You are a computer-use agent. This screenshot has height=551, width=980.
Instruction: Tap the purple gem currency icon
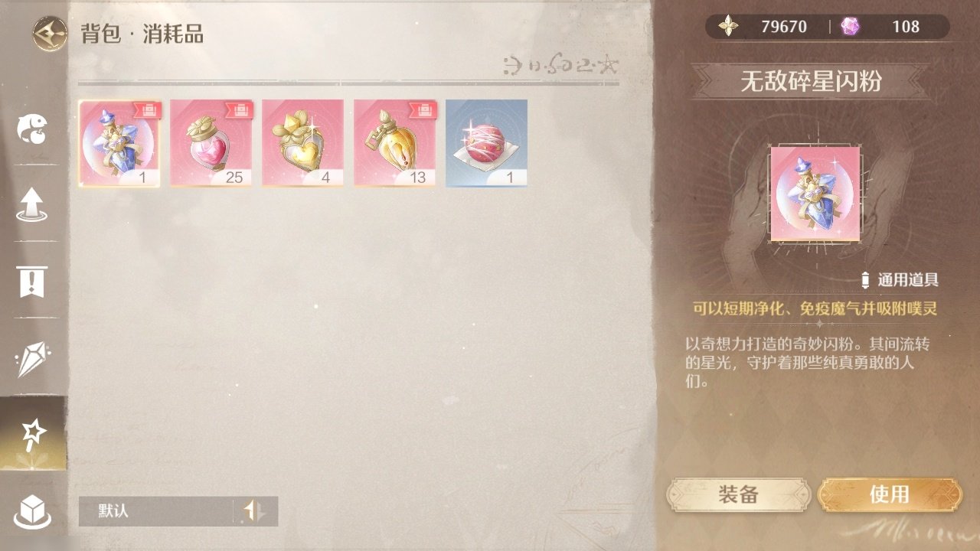pyautogui.click(x=850, y=27)
